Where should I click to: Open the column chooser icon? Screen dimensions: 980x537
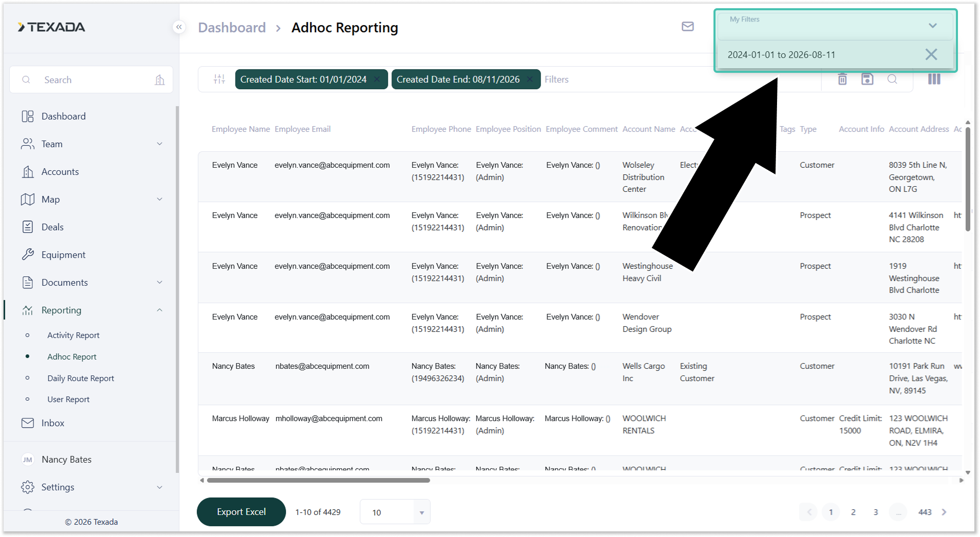click(934, 79)
